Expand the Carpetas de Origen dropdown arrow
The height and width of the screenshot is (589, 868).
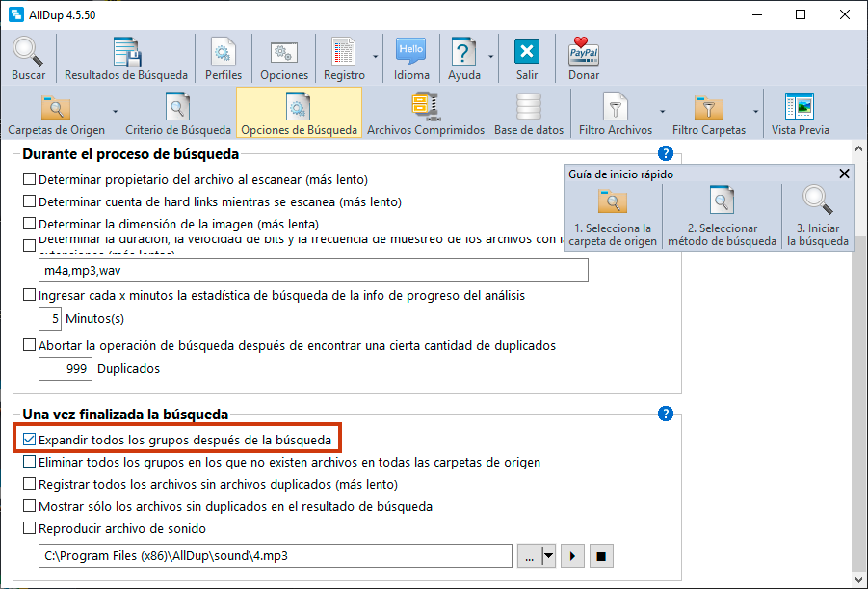(x=116, y=112)
